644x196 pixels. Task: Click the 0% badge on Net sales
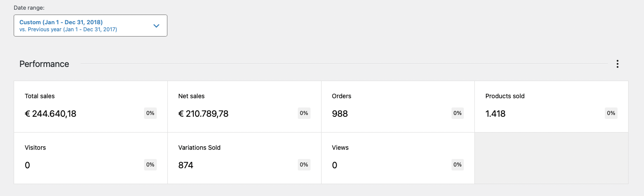pos(304,113)
